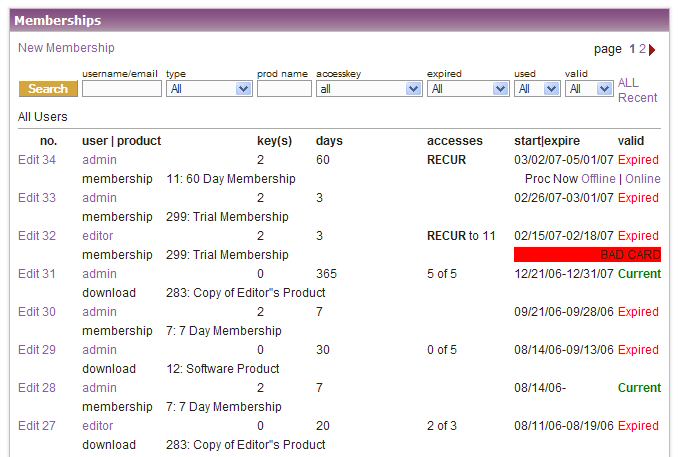Open the used filter dropdown
Screen dimensions: 678x457
(537, 89)
